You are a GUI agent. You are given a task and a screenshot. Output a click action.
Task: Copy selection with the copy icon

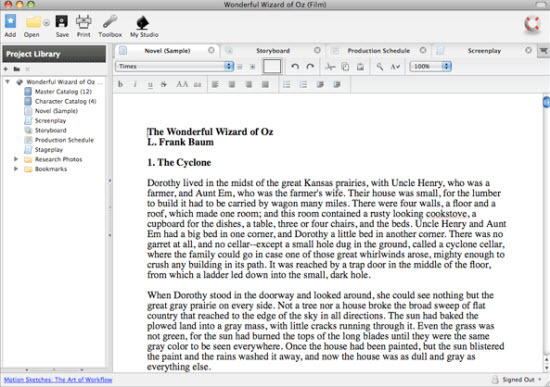pyautogui.click(x=345, y=66)
